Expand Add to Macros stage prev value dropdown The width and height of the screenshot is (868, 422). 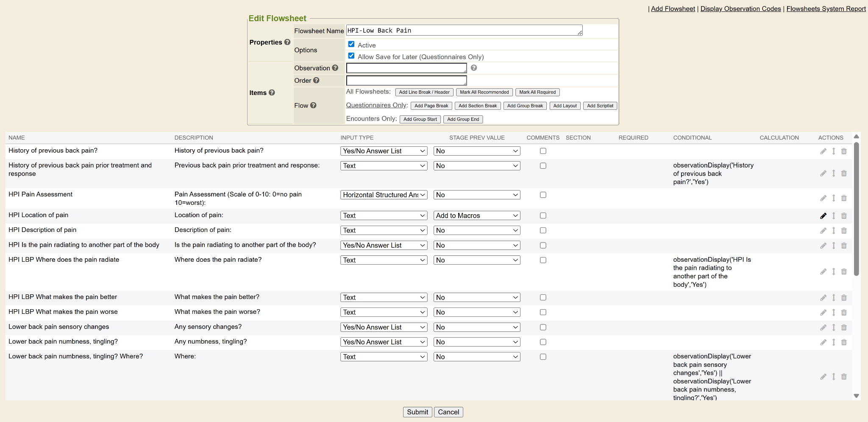[477, 216]
